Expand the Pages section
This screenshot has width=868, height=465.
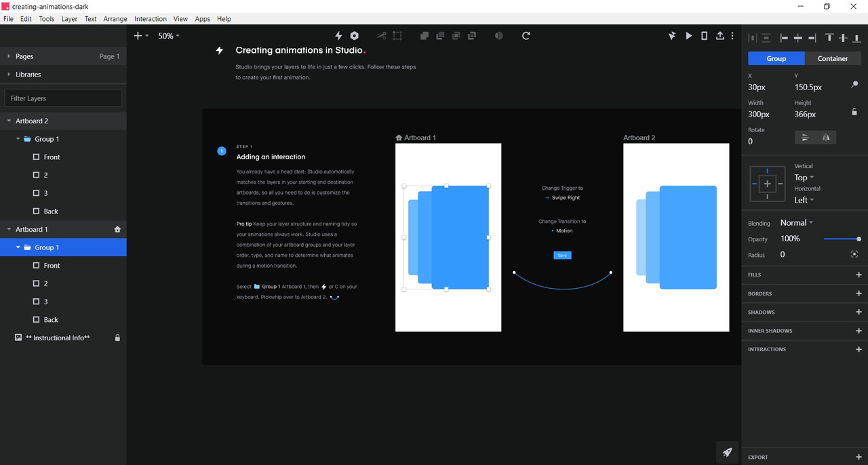tap(9, 56)
